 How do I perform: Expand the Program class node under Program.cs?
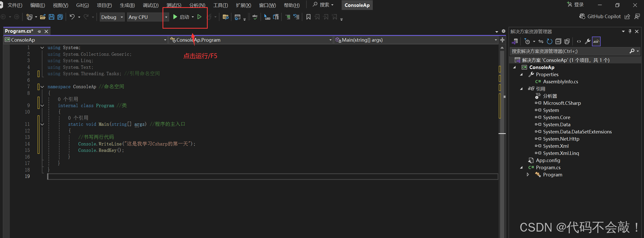(528, 175)
